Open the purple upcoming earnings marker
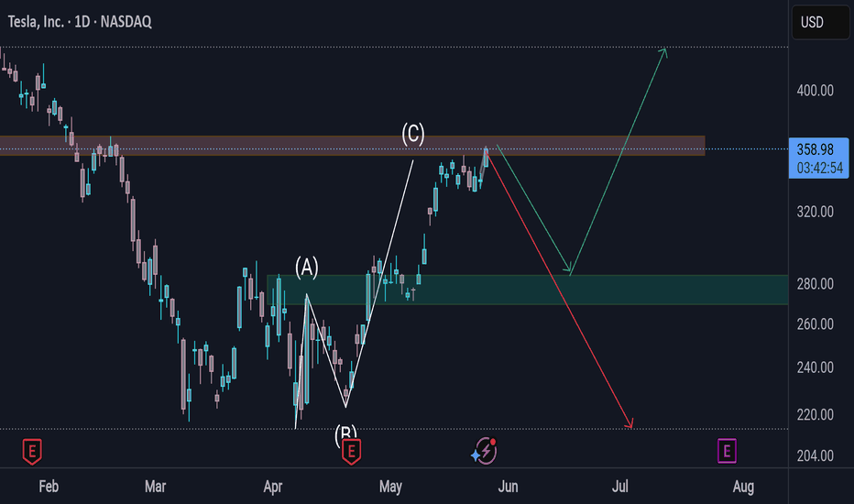This screenshot has width=854, height=504. (x=727, y=451)
